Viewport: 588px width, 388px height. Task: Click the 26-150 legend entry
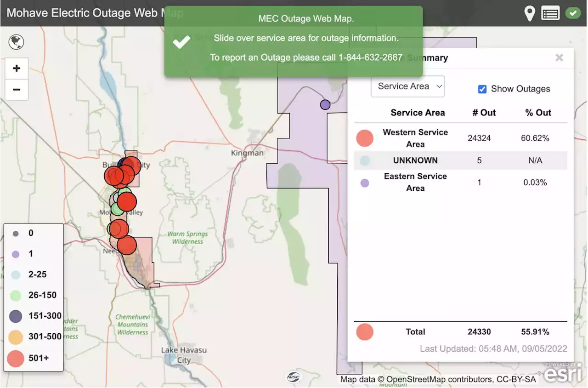[34, 295]
